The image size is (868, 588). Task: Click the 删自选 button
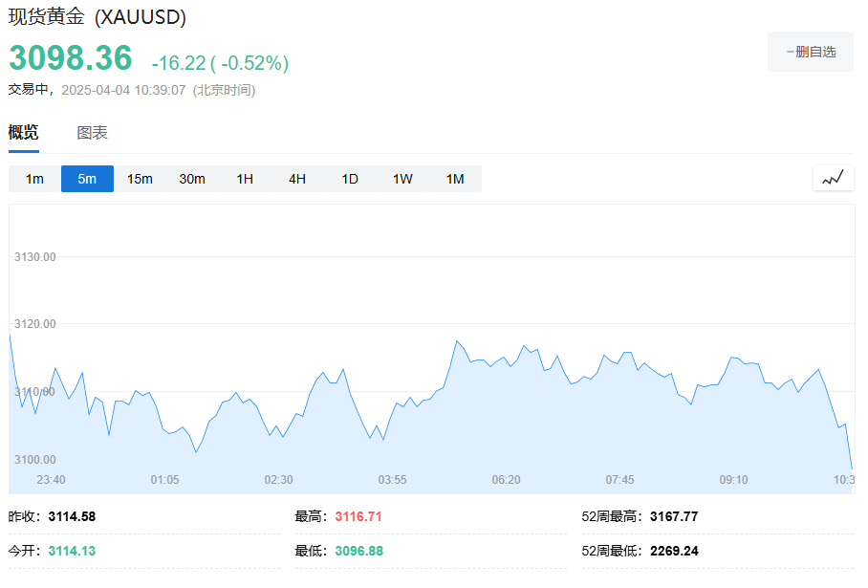point(811,52)
